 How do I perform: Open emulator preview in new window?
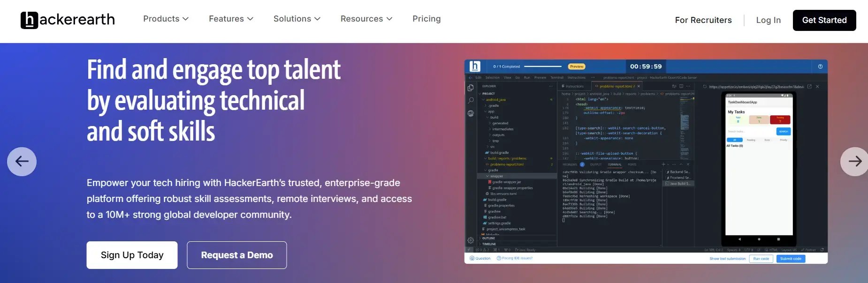click(809, 87)
